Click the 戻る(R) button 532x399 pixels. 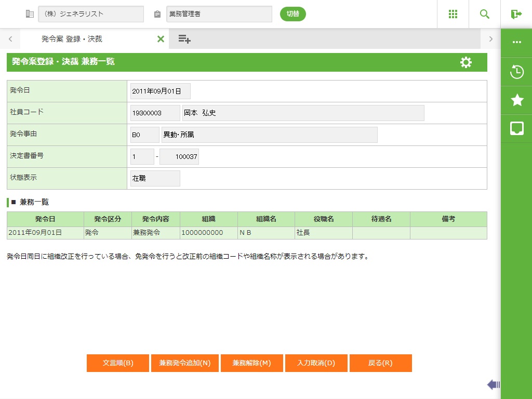[x=380, y=363]
